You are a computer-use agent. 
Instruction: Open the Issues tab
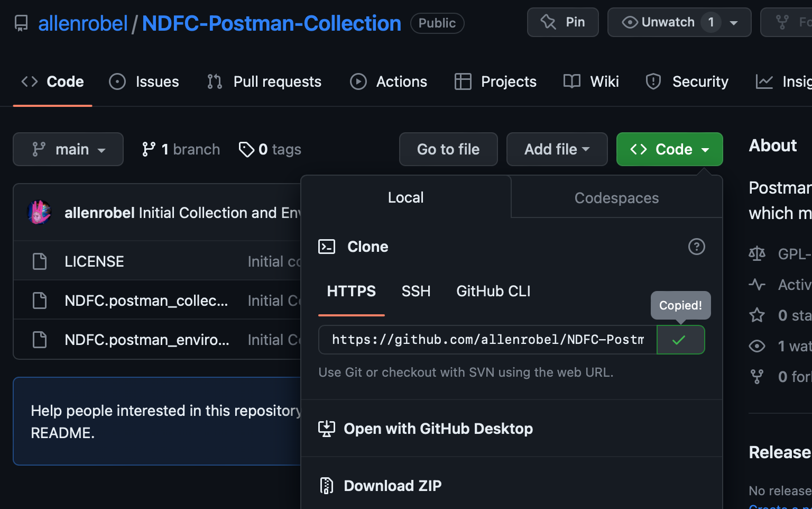point(144,81)
